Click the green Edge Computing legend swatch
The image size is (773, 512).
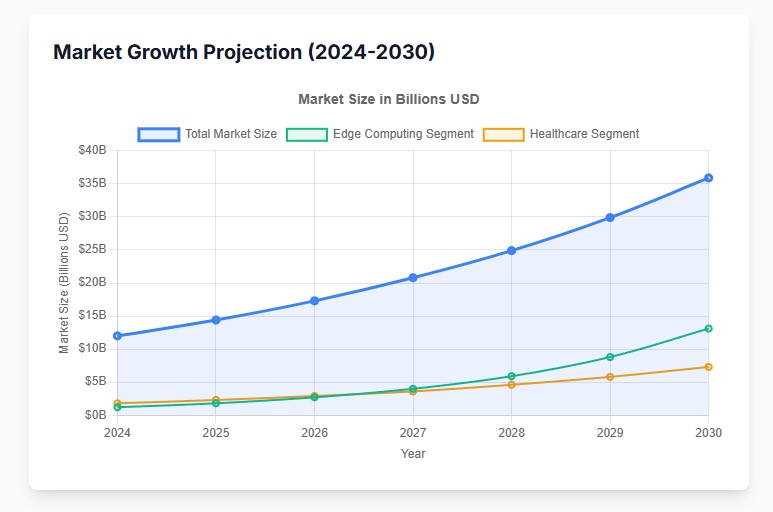coord(306,134)
